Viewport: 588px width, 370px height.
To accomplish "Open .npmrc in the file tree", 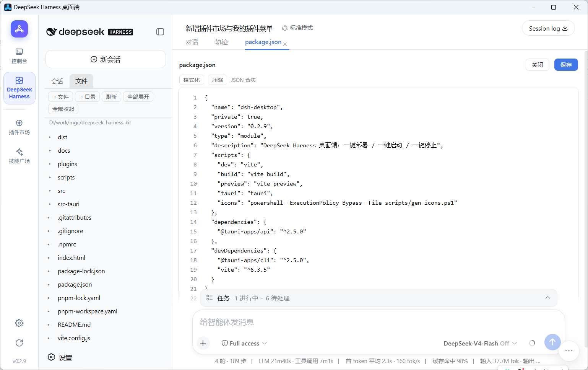I will 67,244.
